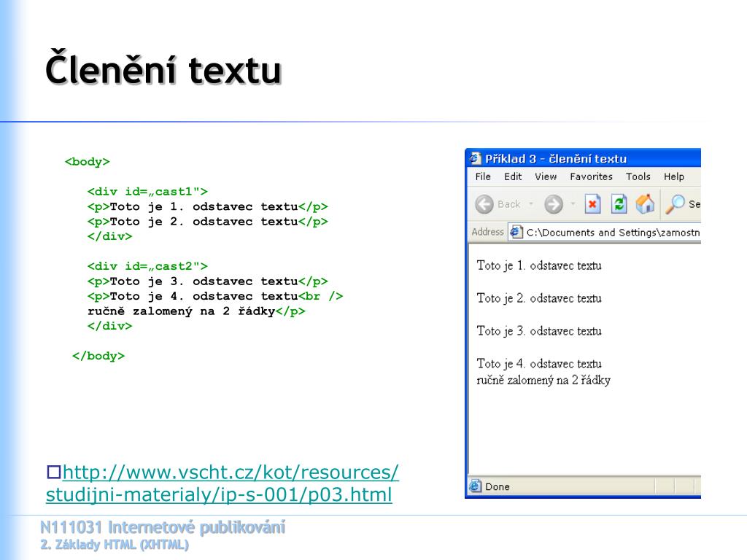Open the Forward history dropdown arrow
The image size is (747, 560).
(x=573, y=204)
